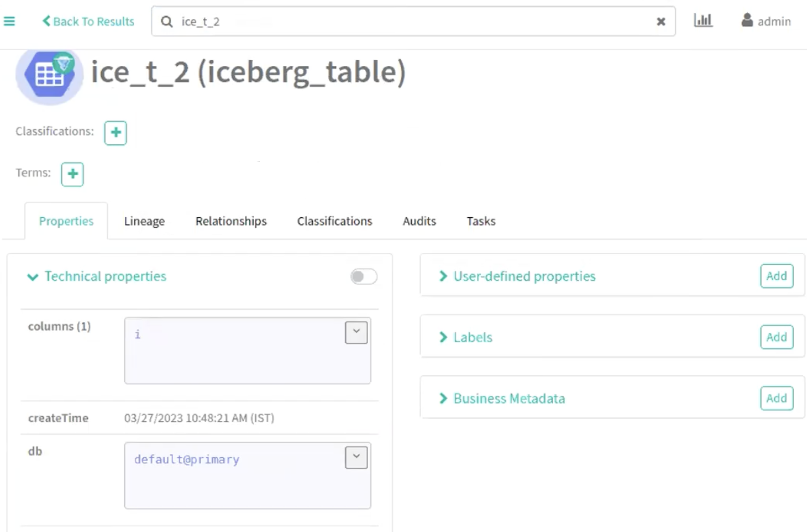Click the search magnifier icon
807x532 pixels.
tap(167, 22)
